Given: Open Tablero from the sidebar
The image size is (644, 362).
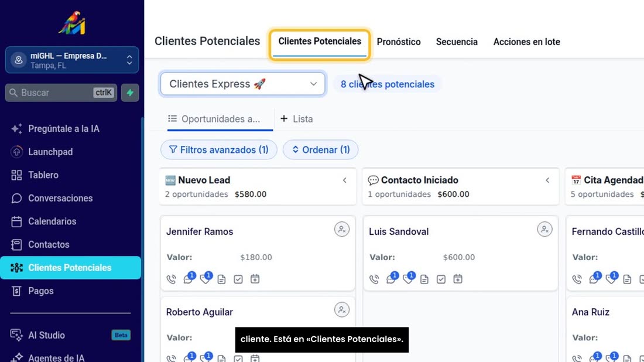Looking at the screenshot, I should [43, 175].
